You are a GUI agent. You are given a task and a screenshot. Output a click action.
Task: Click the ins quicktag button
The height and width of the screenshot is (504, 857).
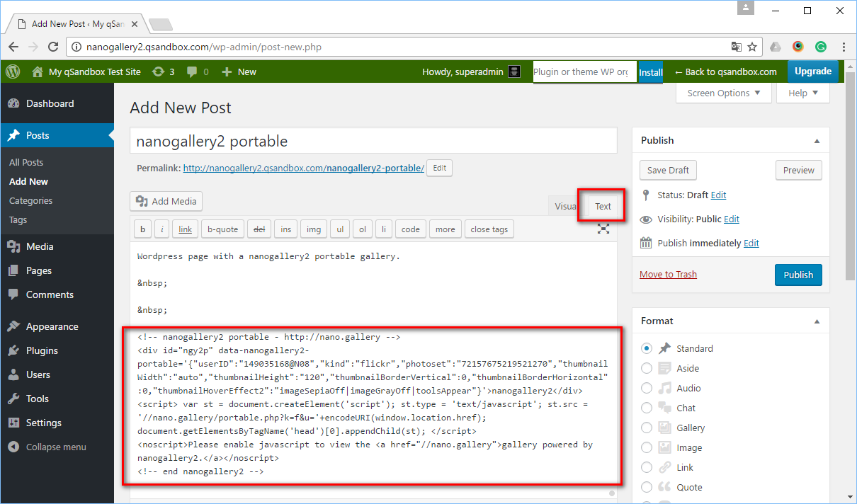(285, 229)
